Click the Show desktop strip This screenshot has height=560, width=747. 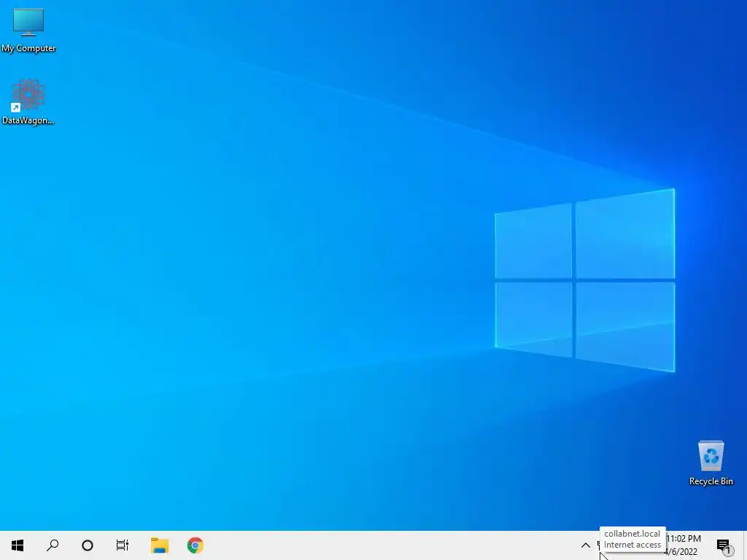(745, 545)
